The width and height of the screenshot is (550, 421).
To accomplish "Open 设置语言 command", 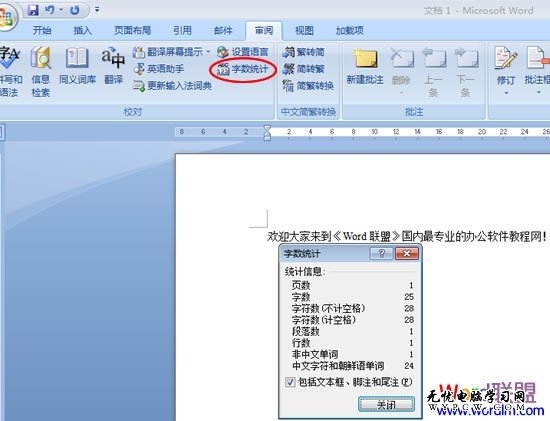I will 243,52.
